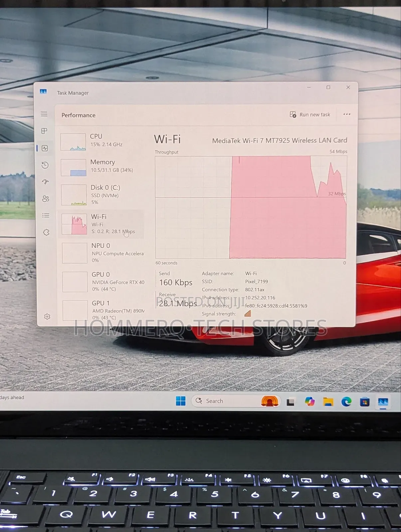401x532 pixels.
Task: Open the Task Manager hamburger navigation menu
Action: click(44, 114)
